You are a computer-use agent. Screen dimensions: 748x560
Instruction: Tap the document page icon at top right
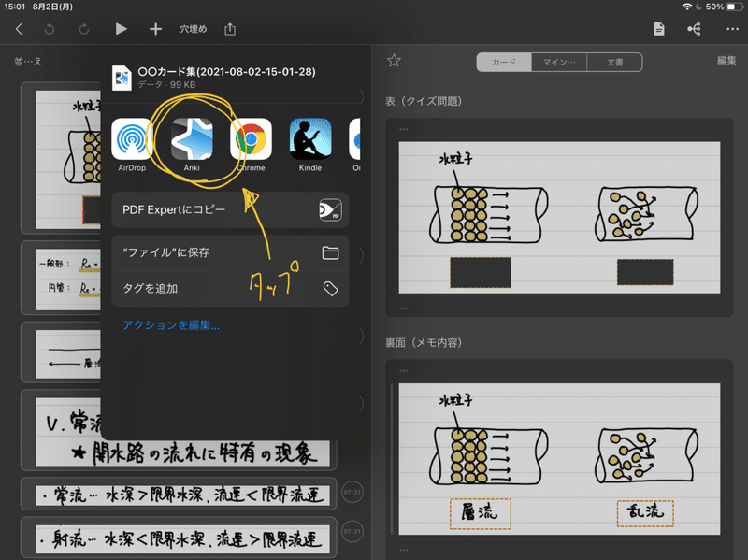coord(659,29)
